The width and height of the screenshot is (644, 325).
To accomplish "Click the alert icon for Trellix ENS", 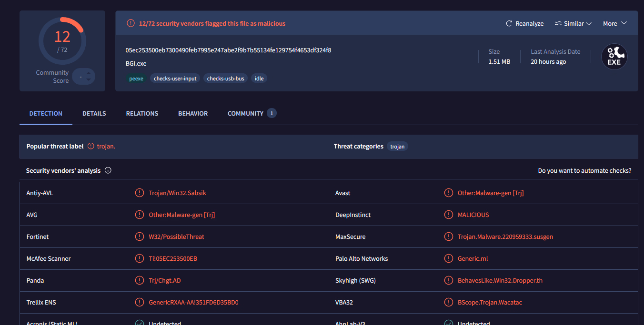I will [140, 302].
